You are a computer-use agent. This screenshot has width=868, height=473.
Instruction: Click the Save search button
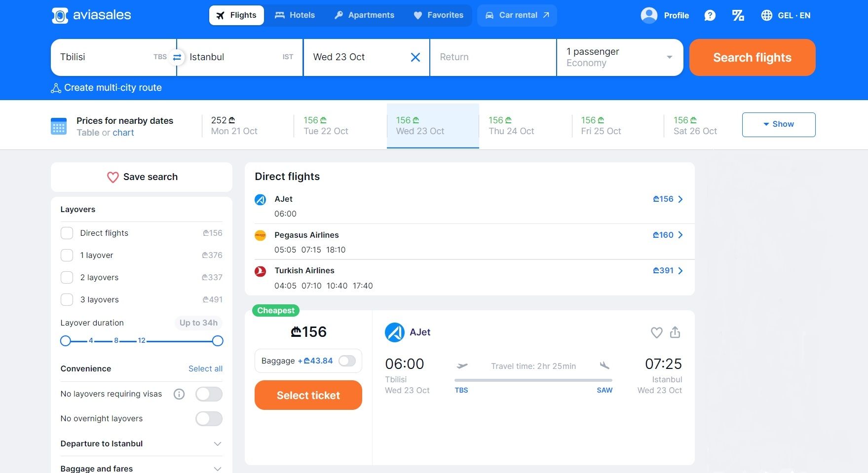coord(142,177)
